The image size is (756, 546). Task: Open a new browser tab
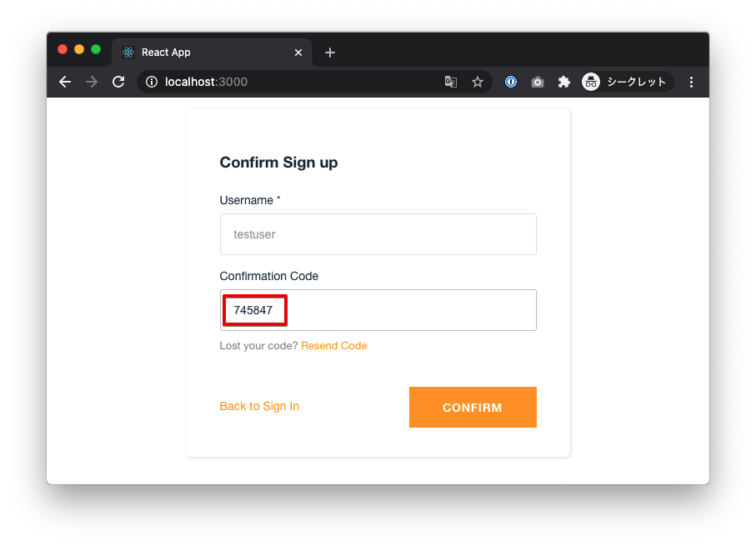click(x=330, y=53)
